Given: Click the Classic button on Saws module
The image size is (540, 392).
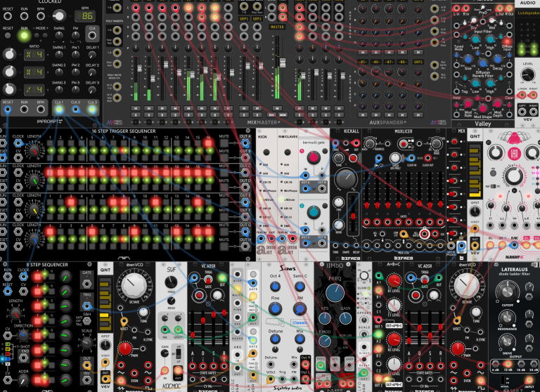Looking at the screenshot, I should [x=300, y=323].
